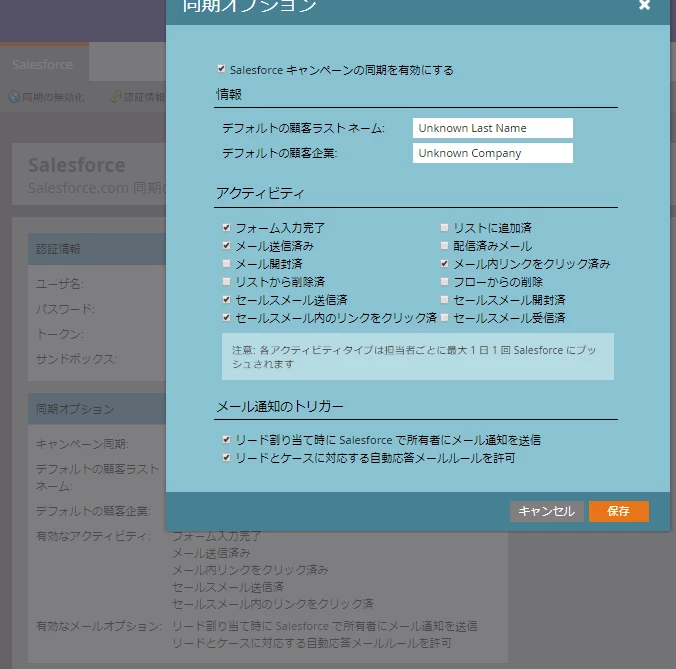Click メール内リンクをクリック済み in background activity list
Viewport: 676px width, 669px height.
coord(250,570)
